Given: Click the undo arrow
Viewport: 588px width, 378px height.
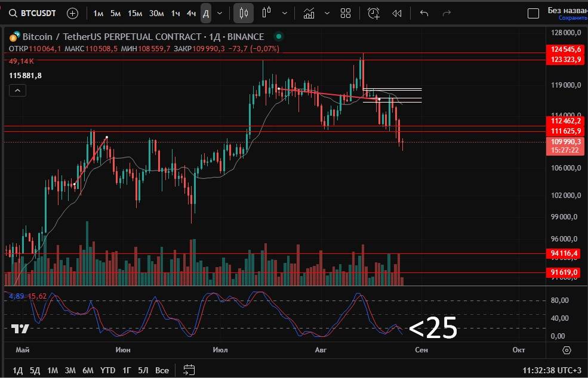Looking at the screenshot, I should [424, 13].
